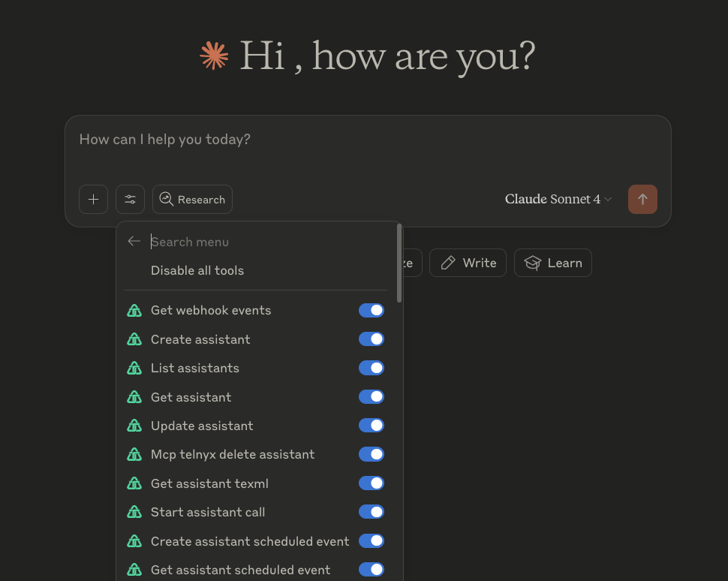Click the 'Get webhook events' label text
728x581 pixels.
pos(211,310)
